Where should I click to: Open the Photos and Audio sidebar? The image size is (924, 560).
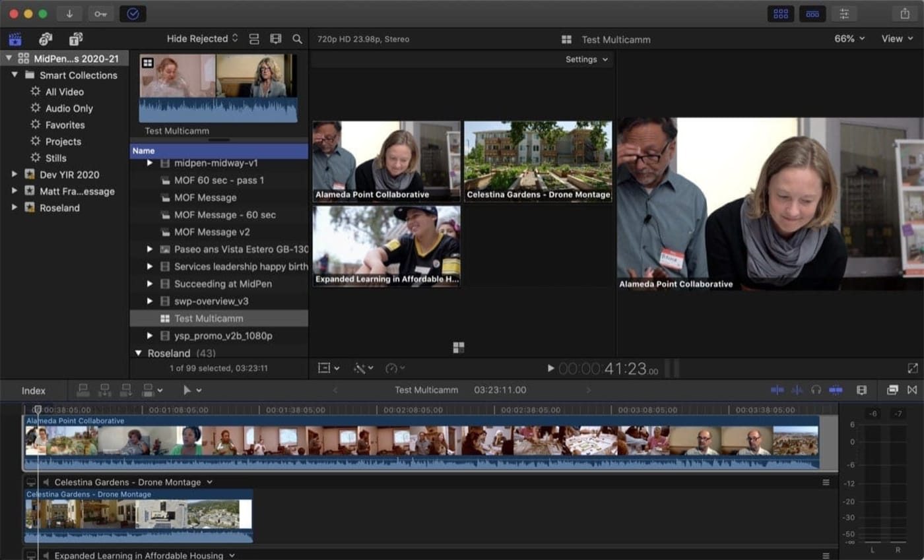point(46,39)
